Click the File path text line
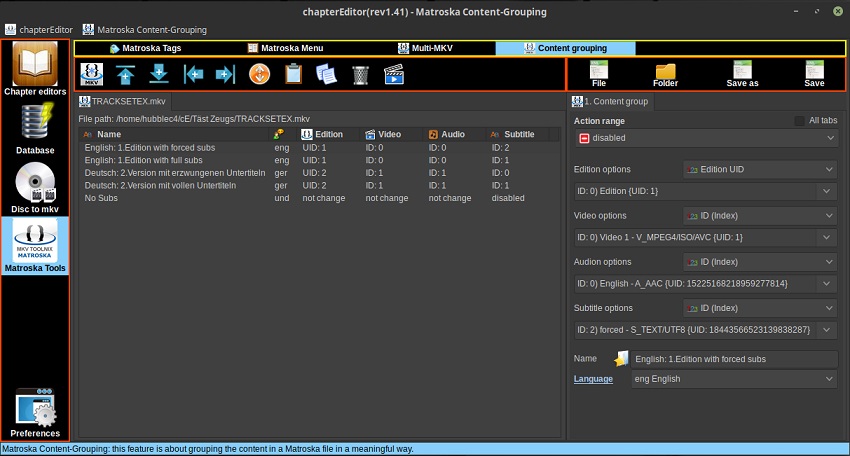850x456 pixels. [194, 119]
